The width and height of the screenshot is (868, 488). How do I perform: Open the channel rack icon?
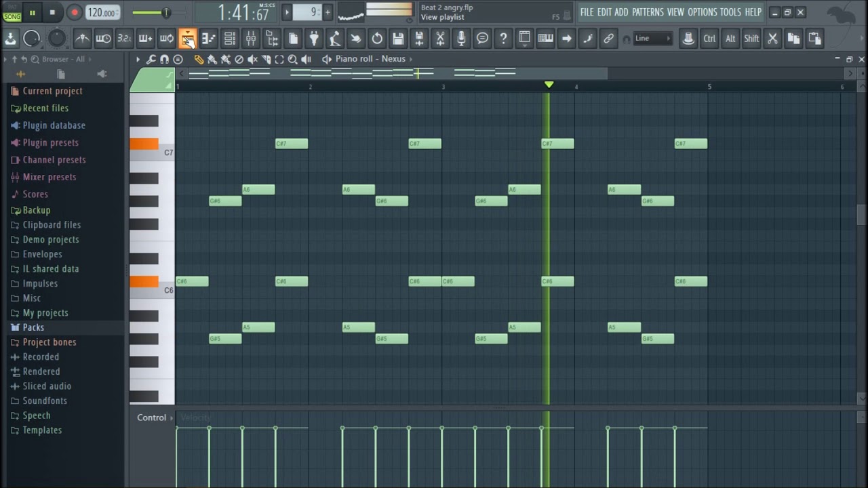(230, 39)
